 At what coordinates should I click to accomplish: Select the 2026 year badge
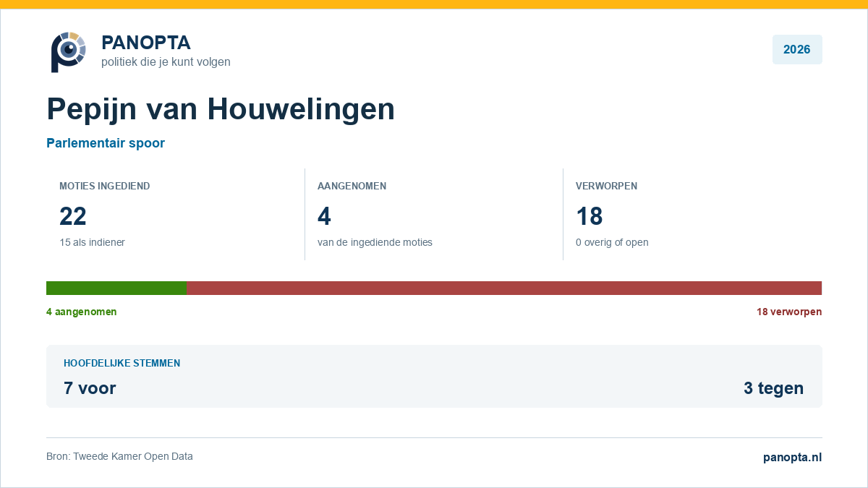[x=797, y=50]
